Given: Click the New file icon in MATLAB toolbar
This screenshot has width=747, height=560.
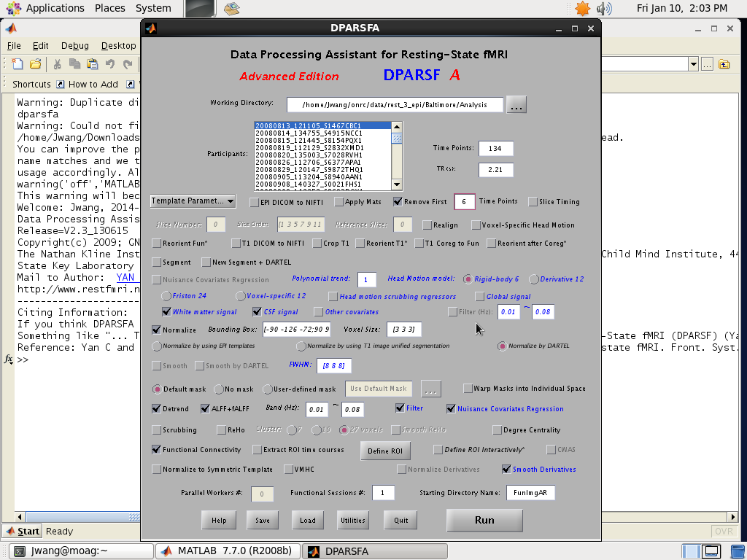Looking at the screenshot, I should pyautogui.click(x=18, y=64).
